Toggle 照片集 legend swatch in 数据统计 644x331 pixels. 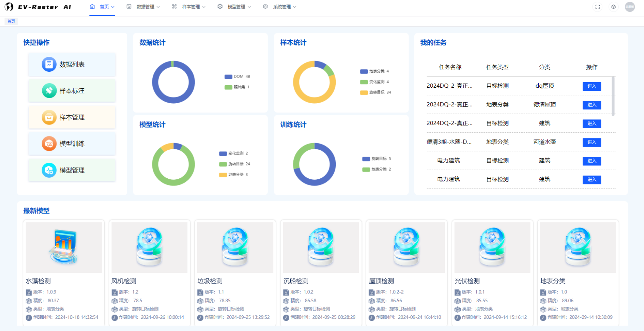click(228, 87)
